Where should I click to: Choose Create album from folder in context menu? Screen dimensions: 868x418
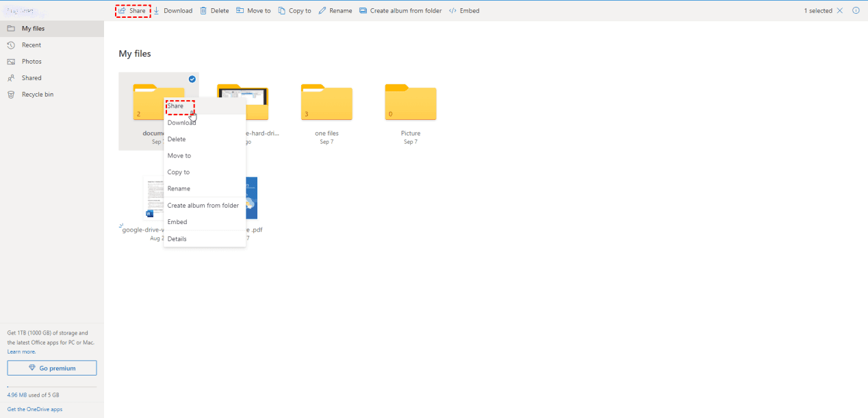(205, 206)
